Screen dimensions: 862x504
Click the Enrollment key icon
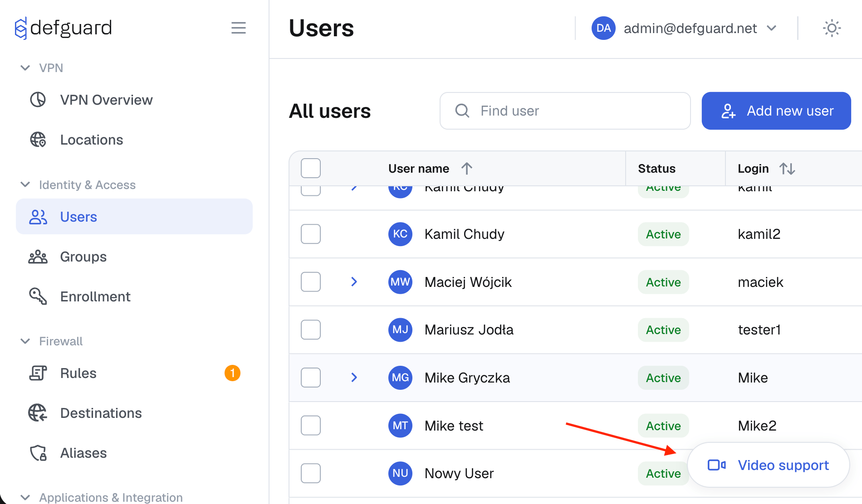(x=38, y=296)
